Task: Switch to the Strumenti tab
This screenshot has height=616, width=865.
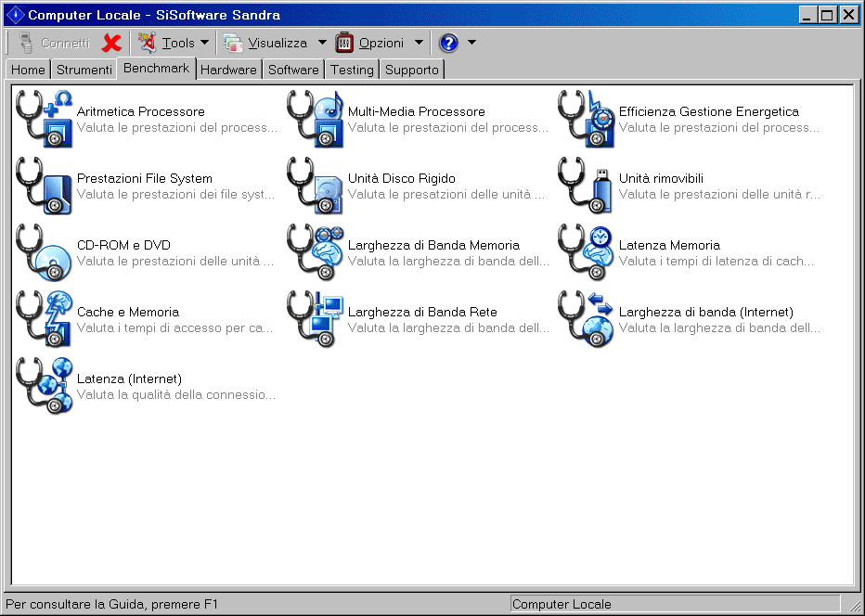Action: tap(84, 70)
